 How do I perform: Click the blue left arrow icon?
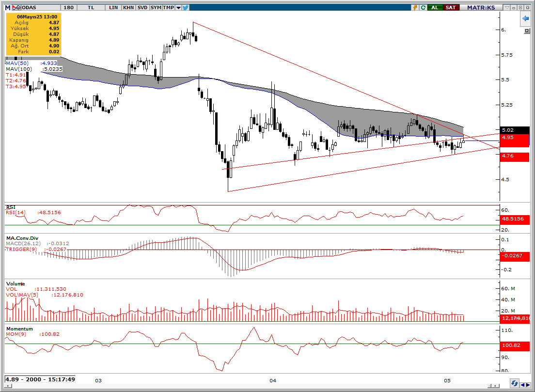(x=525, y=18)
